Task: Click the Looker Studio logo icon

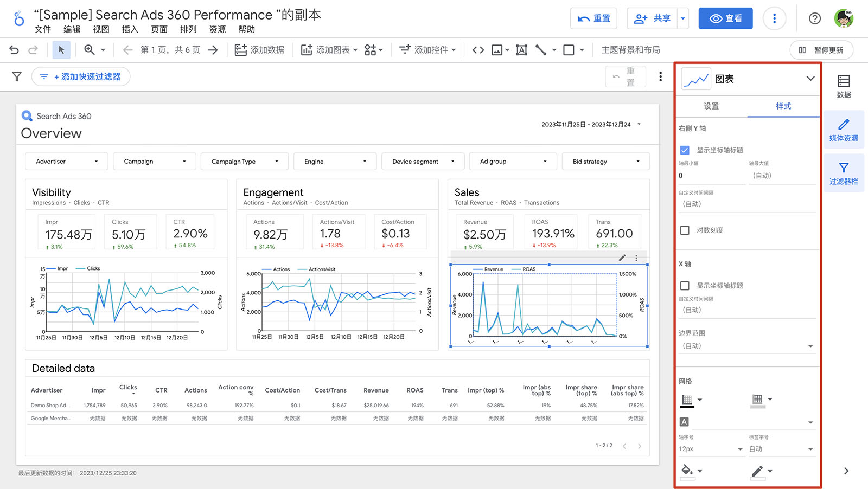Action: click(19, 18)
